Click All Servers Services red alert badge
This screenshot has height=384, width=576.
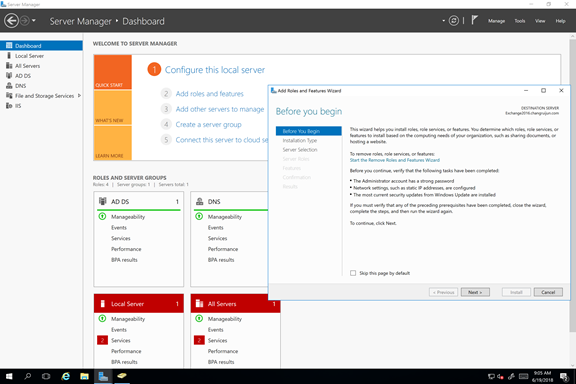[x=199, y=340]
